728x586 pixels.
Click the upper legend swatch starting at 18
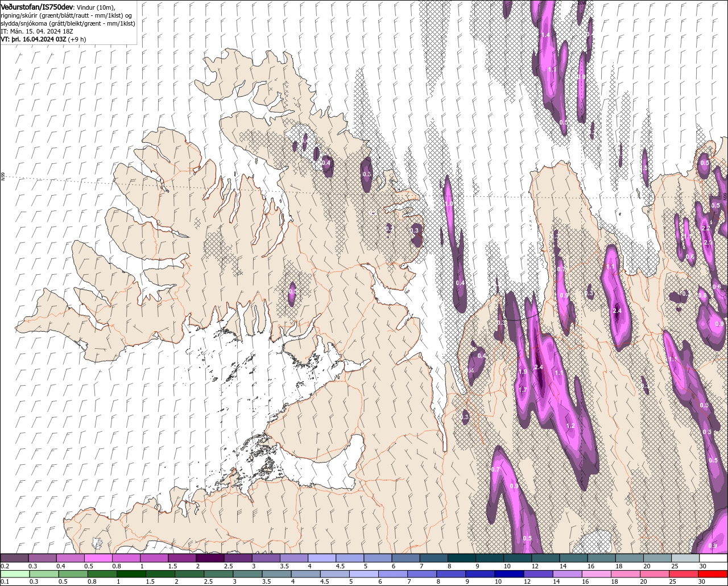[x=630, y=558]
